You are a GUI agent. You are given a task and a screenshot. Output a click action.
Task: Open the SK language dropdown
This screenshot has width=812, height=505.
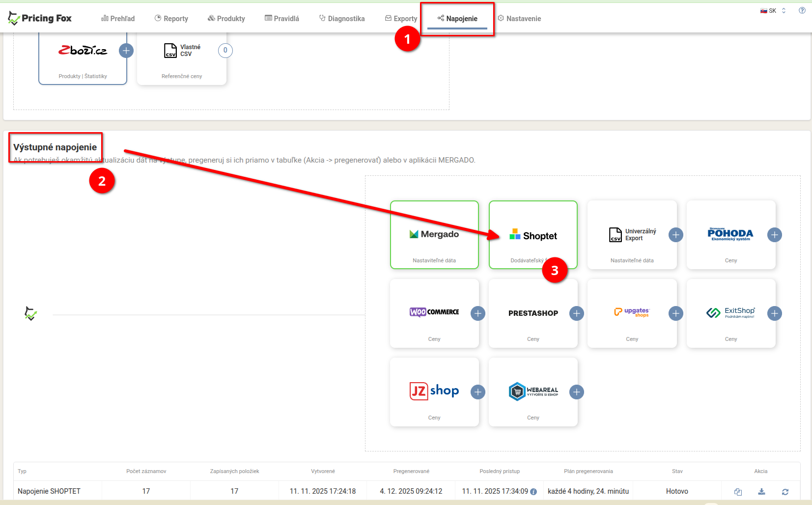pyautogui.click(x=773, y=11)
